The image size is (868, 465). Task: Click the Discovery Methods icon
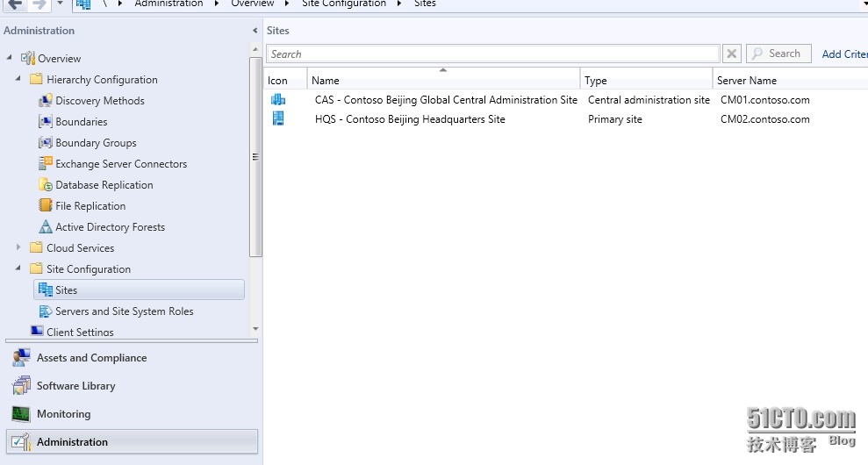point(46,100)
